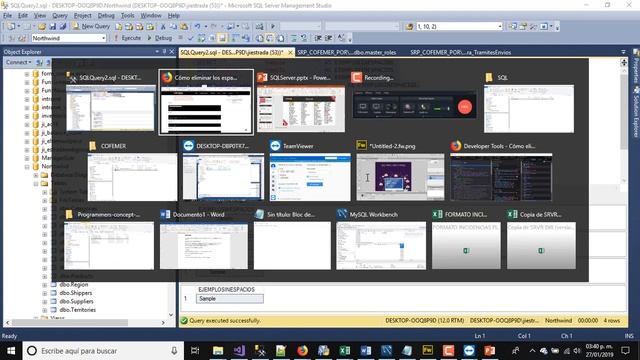Select the SQL folder window thumbnail
The height and width of the screenshot is (360, 640).
point(529,102)
